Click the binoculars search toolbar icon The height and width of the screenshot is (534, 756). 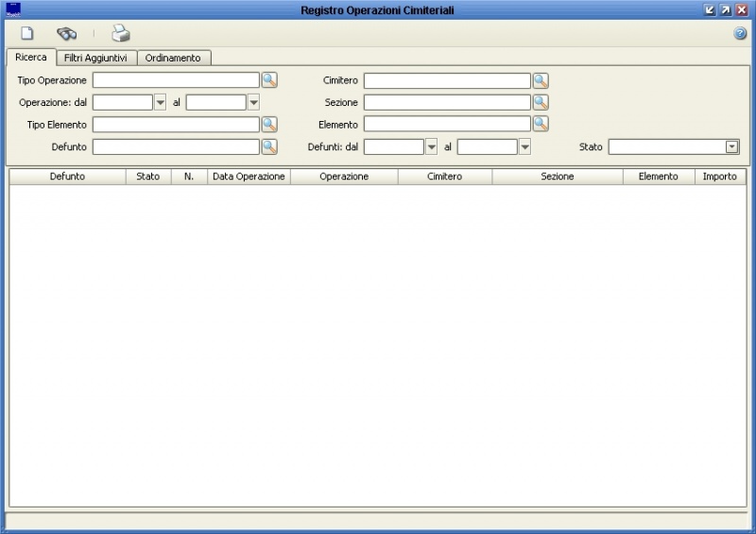coord(66,33)
